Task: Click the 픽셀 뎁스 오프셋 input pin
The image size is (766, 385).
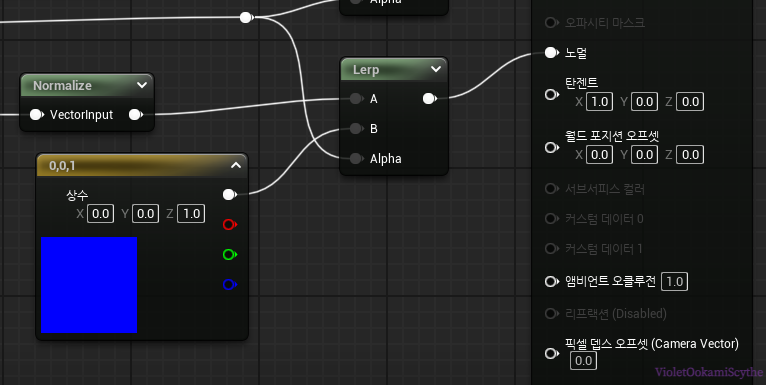Action: tap(552, 353)
